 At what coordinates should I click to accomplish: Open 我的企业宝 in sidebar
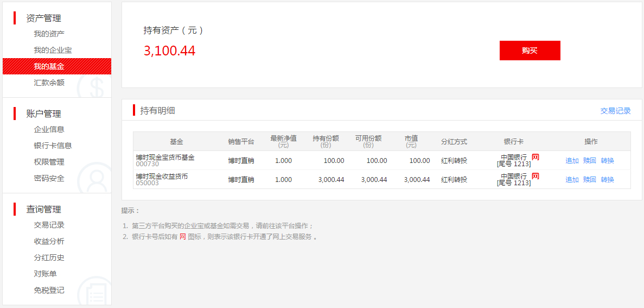[53, 50]
